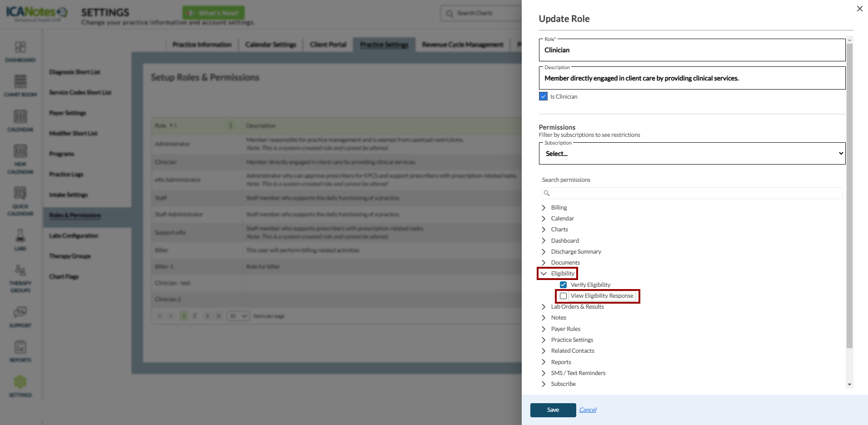Click the Save button

(x=553, y=410)
